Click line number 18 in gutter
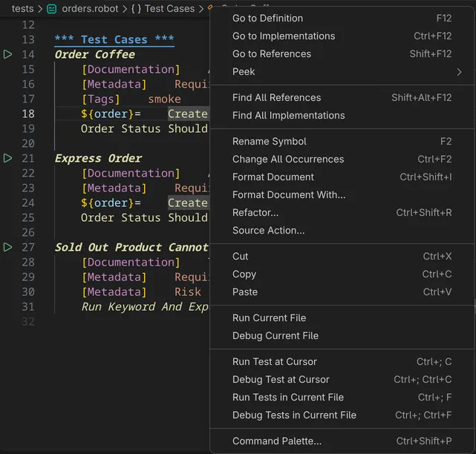The height and width of the screenshot is (454, 476). [28, 114]
